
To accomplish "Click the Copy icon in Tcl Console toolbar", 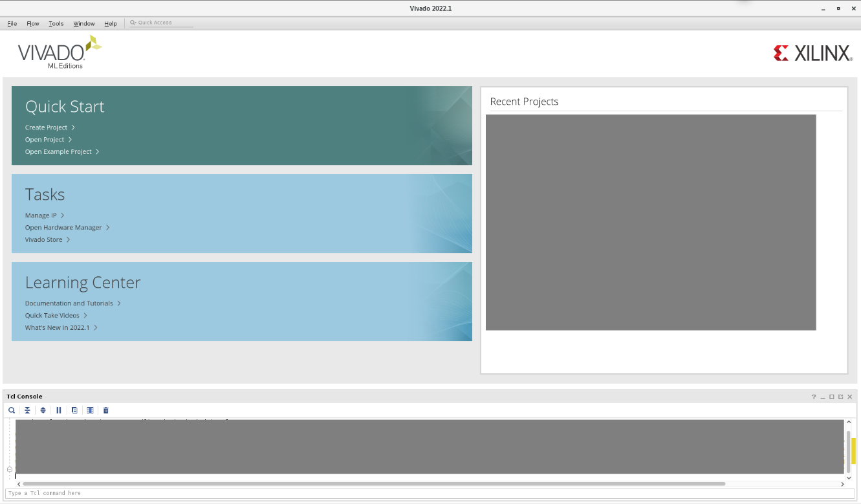I will click(74, 410).
